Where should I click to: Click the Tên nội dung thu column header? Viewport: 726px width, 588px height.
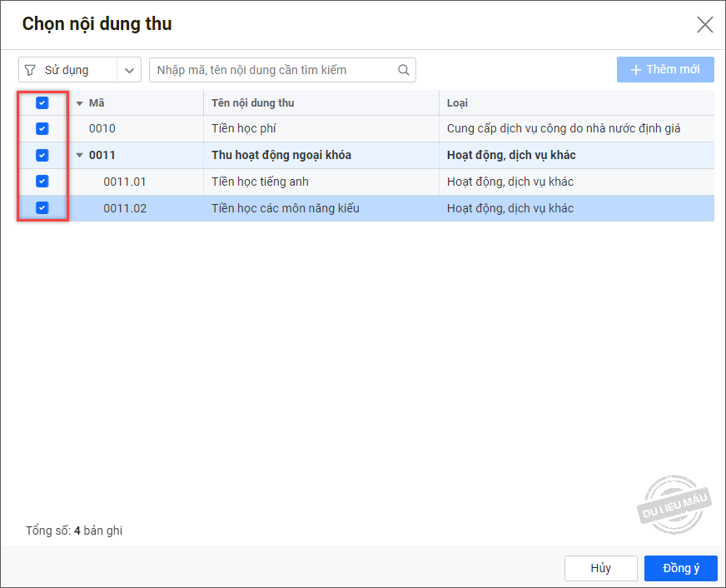(253, 102)
